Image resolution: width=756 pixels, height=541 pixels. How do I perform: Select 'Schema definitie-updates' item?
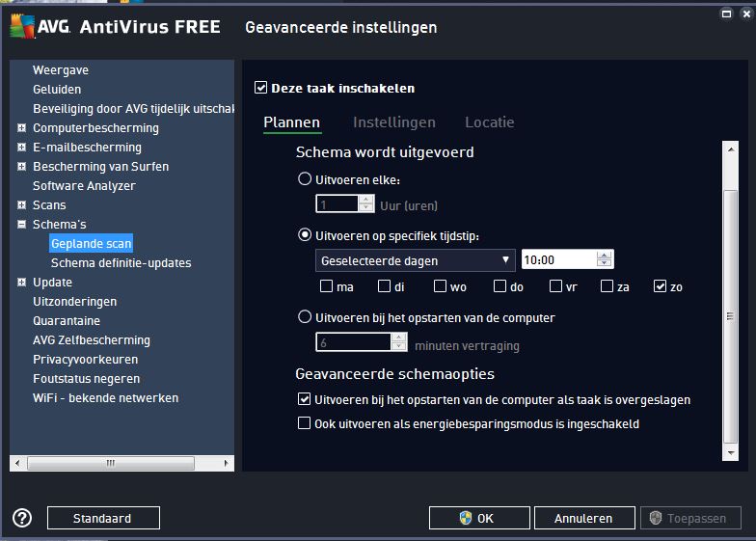tap(121, 262)
